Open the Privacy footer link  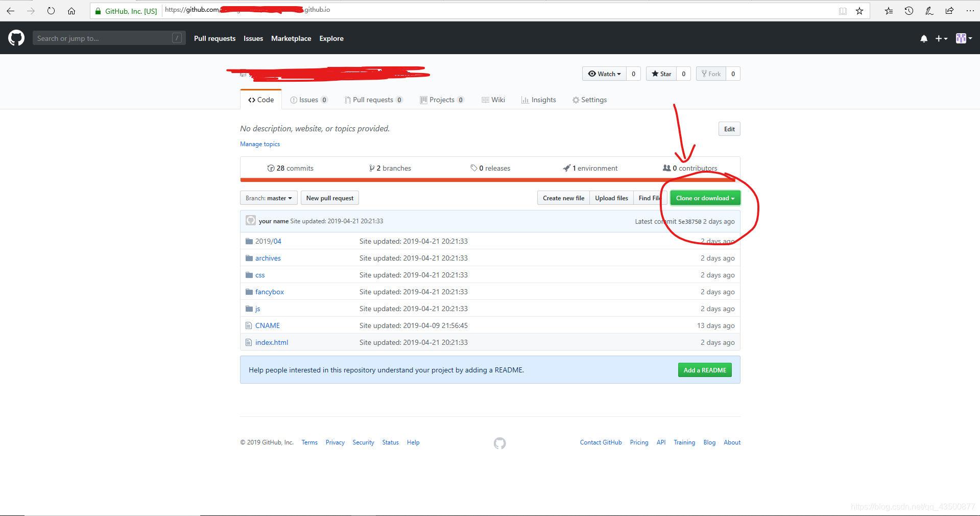pyautogui.click(x=335, y=442)
